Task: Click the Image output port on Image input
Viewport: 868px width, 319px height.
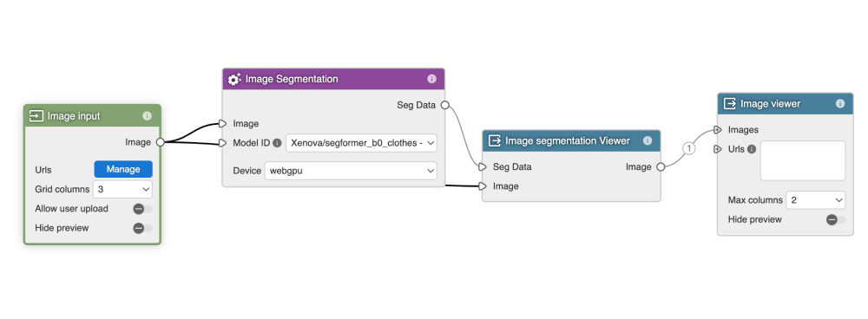Action: [x=160, y=142]
